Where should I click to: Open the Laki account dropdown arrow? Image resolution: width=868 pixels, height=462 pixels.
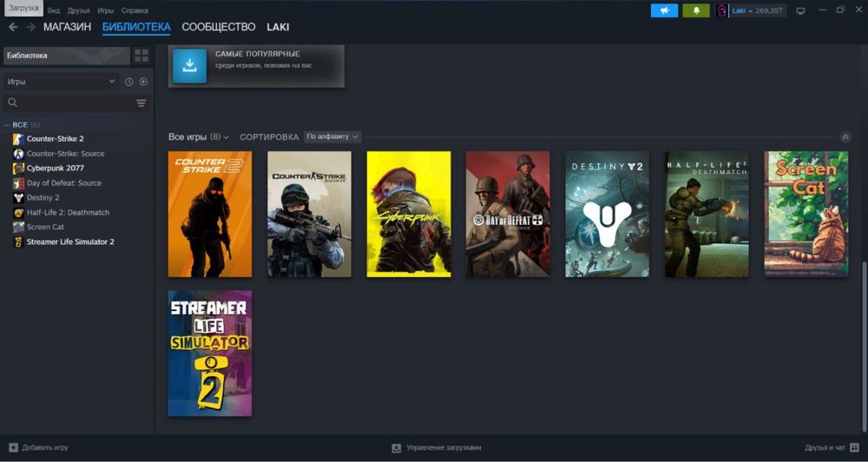click(751, 11)
